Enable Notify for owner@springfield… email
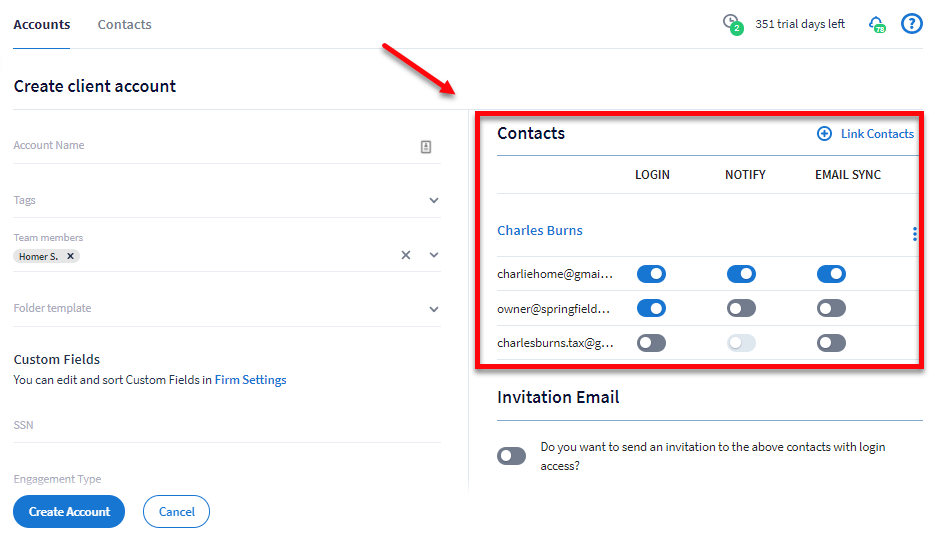 coord(741,308)
